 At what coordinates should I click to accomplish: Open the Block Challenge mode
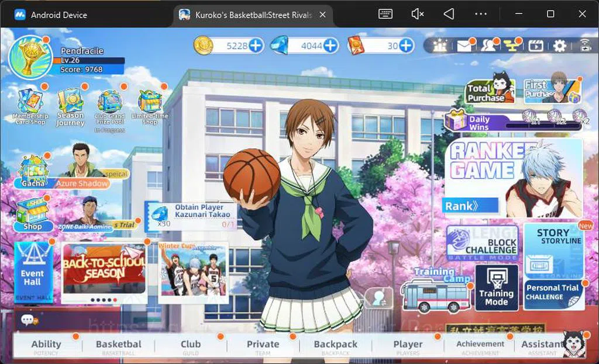point(483,243)
